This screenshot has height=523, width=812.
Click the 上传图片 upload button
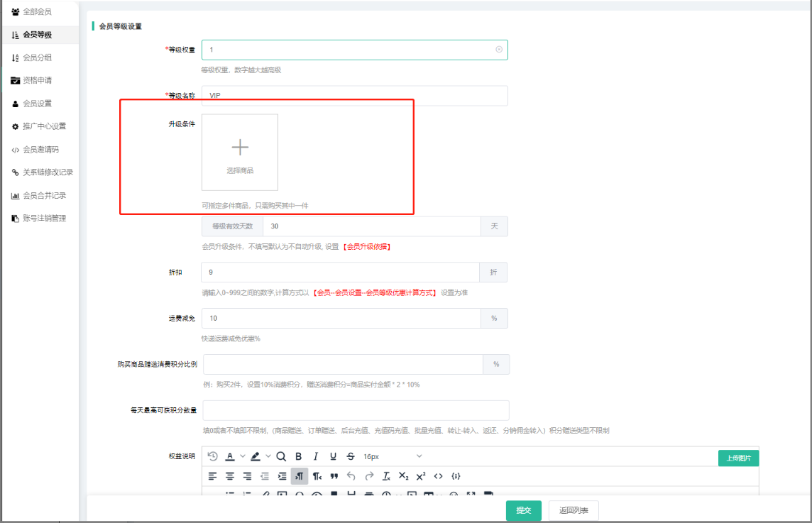tap(738, 458)
